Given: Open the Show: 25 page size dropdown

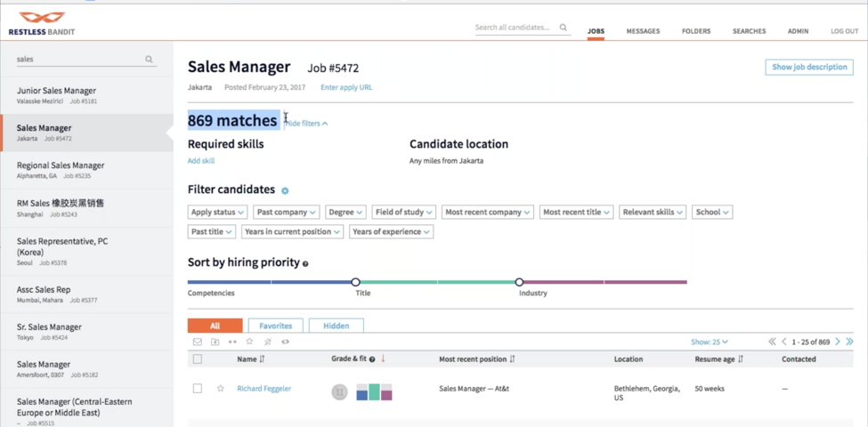Looking at the screenshot, I should click(710, 342).
